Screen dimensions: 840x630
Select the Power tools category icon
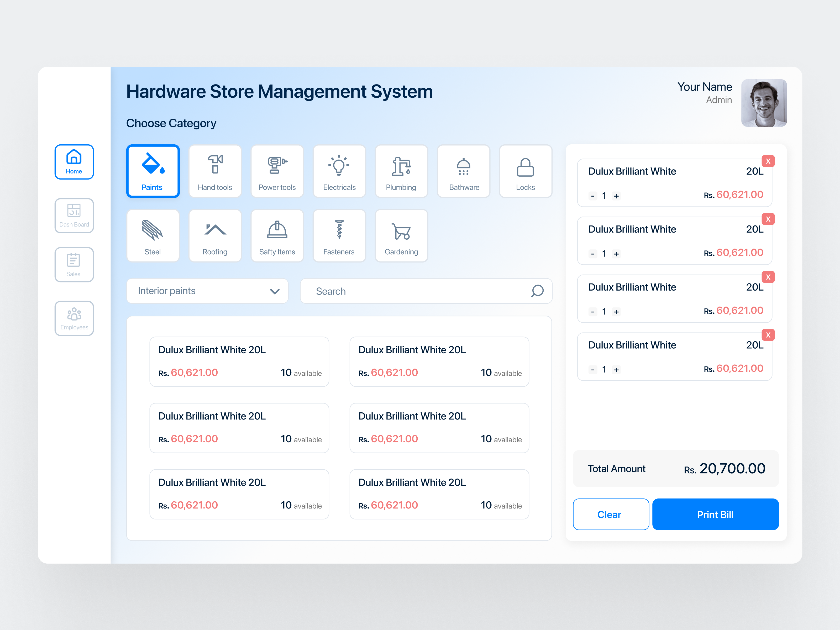277,171
